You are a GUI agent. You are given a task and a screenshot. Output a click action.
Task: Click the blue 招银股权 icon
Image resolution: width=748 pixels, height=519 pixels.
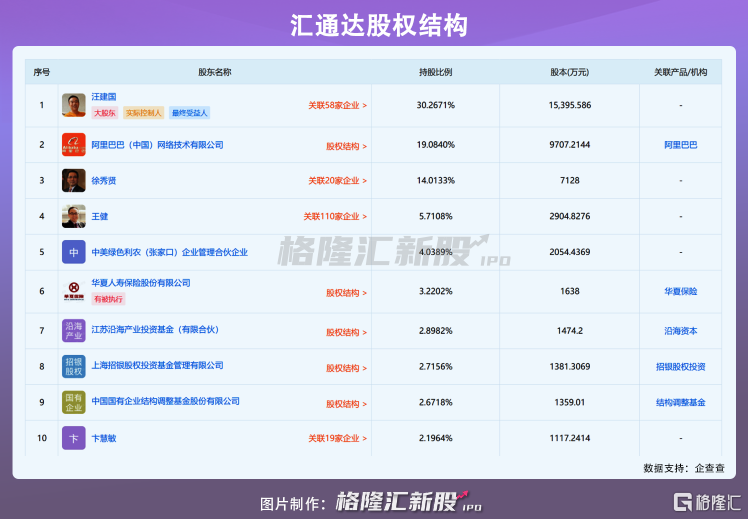73,366
